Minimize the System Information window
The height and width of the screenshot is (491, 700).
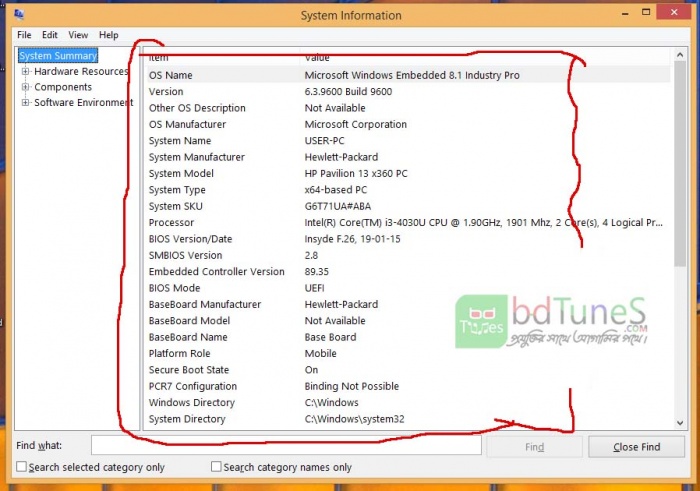[x=625, y=14]
